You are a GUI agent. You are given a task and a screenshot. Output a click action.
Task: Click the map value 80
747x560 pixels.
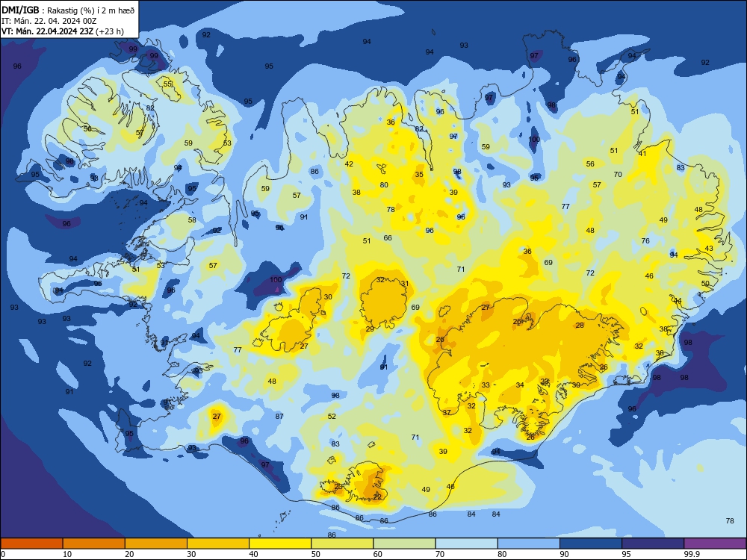pos(384,184)
